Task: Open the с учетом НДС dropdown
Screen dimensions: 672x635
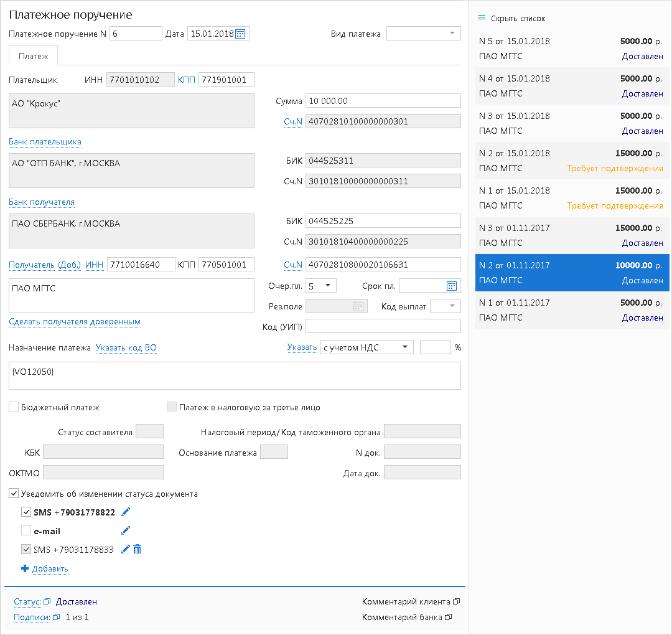Action: (x=367, y=347)
